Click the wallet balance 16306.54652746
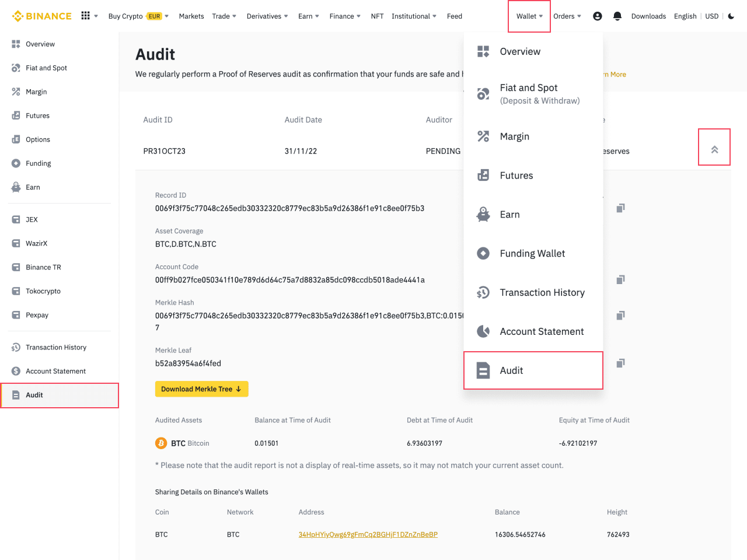Image resolution: width=747 pixels, height=560 pixels. pos(520,534)
